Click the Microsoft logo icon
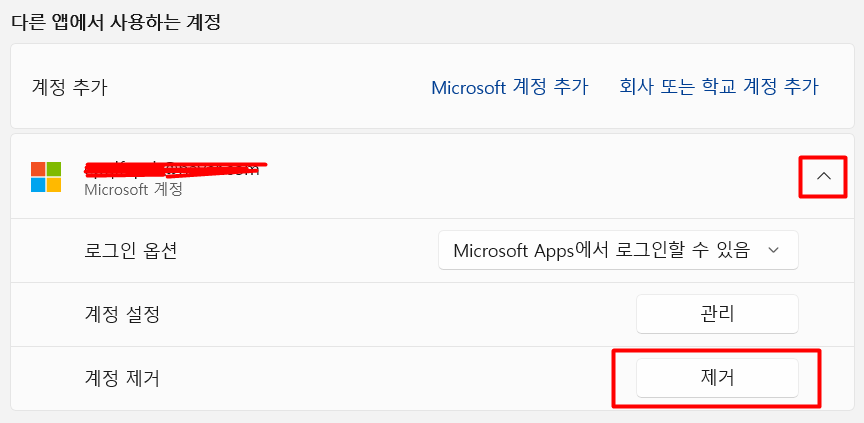Viewport: 864px width, 423px height. [46, 177]
